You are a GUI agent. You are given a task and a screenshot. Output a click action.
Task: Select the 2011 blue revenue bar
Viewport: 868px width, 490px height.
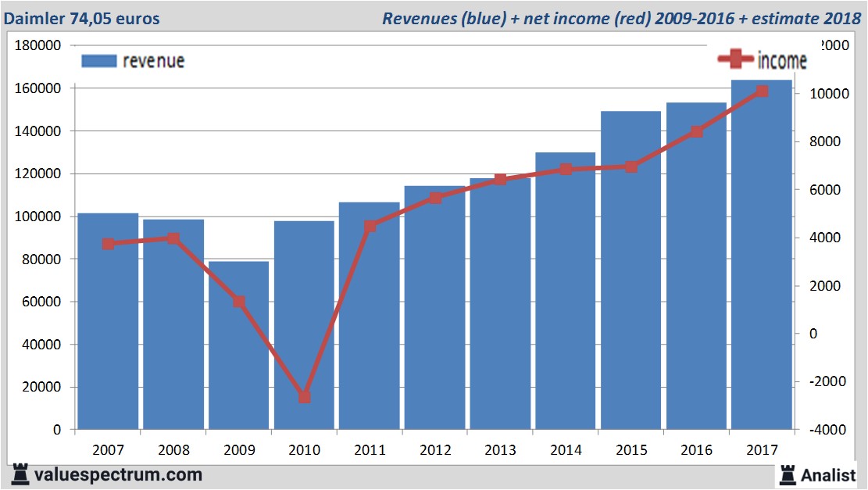click(370, 316)
